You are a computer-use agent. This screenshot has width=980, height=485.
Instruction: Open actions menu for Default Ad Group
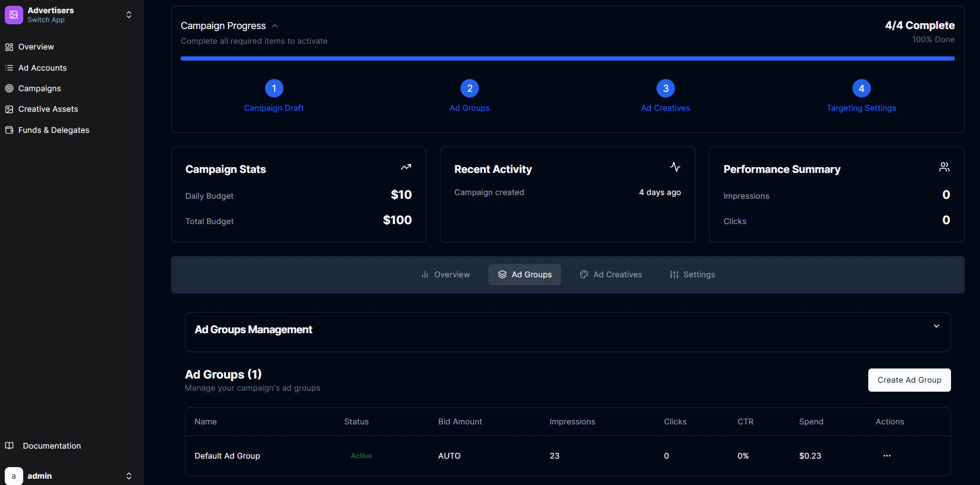point(887,455)
